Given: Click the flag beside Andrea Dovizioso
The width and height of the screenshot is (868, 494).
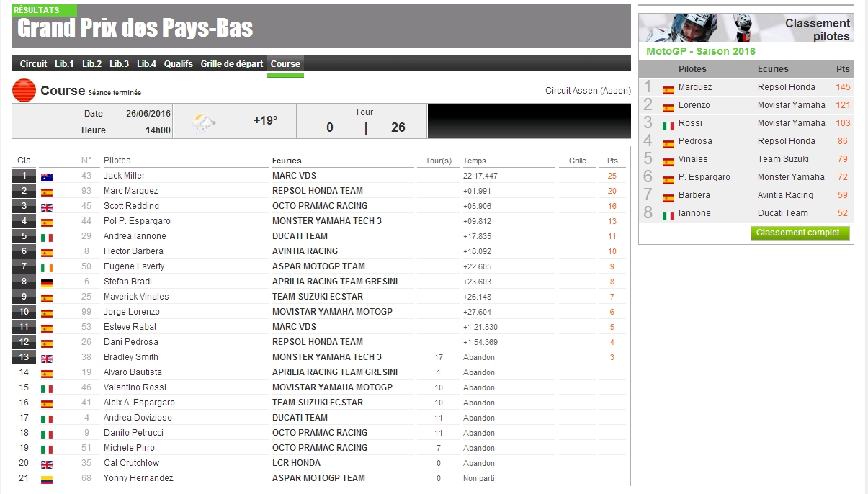Looking at the screenshot, I should pos(47,419).
